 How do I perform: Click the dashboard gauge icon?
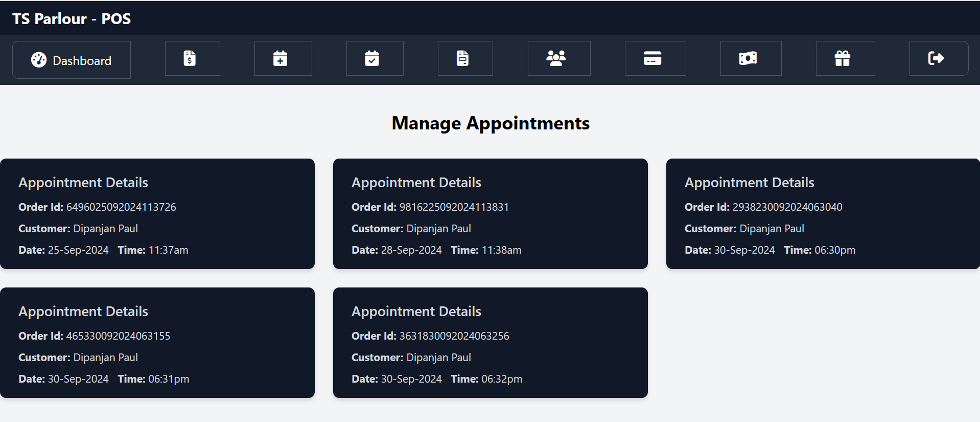click(x=39, y=60)
